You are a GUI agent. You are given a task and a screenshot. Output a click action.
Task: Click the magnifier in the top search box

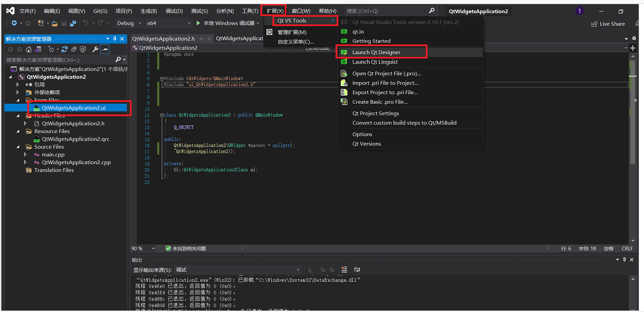click(x=431, y=11)
